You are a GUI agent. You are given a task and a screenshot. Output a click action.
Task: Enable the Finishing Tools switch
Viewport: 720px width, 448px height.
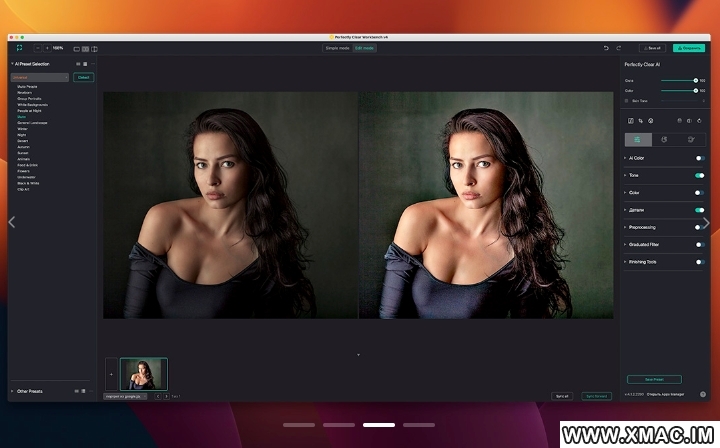[700, 262]
